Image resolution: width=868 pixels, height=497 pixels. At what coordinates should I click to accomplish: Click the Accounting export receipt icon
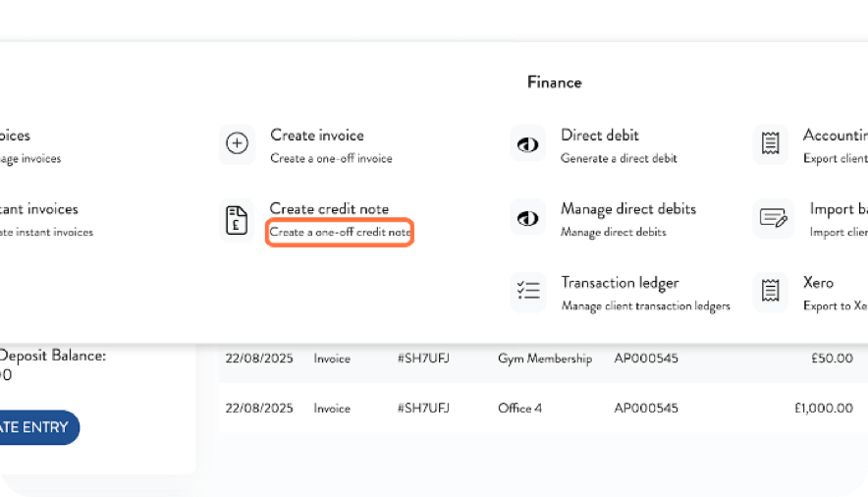(x=771, y=144)
